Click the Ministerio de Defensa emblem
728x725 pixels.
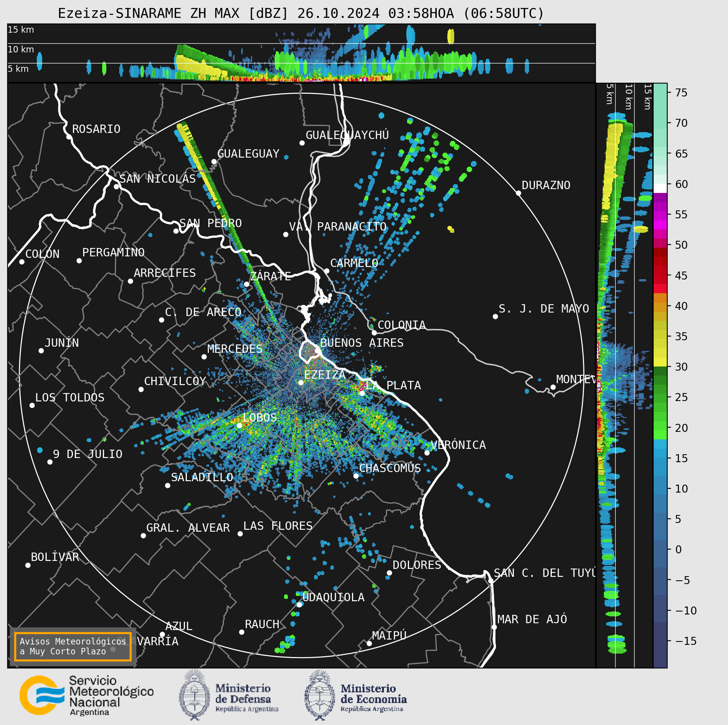coord(195,695)
